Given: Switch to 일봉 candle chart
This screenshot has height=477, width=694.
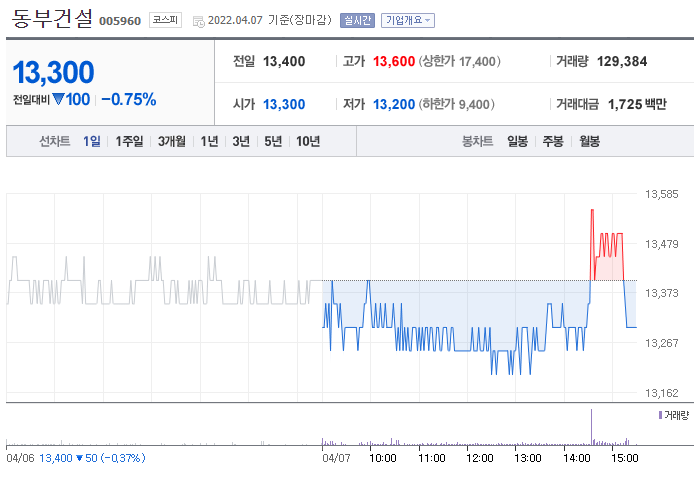Looking at the screenshot, I should tap(517, 141).
